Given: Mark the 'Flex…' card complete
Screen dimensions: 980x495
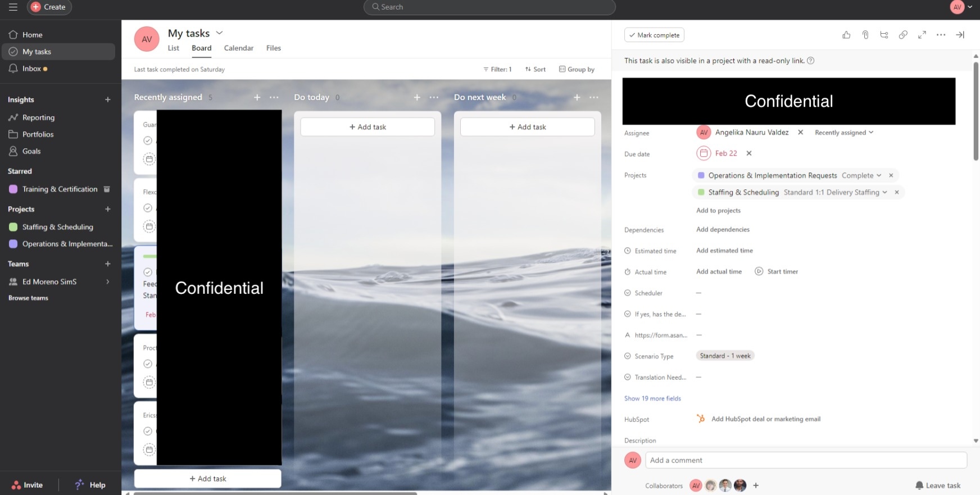Looking at the screenshot, I should (148, 208).
